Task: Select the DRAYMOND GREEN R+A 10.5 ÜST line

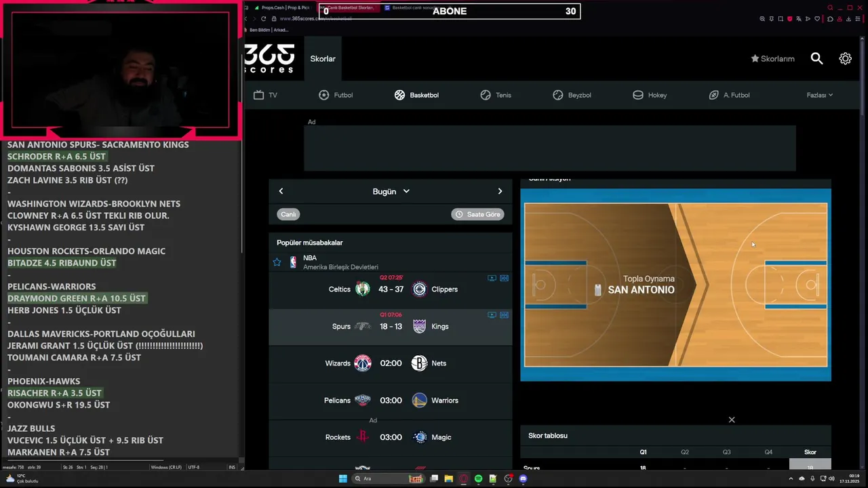Action: click(x=77, y=298)
